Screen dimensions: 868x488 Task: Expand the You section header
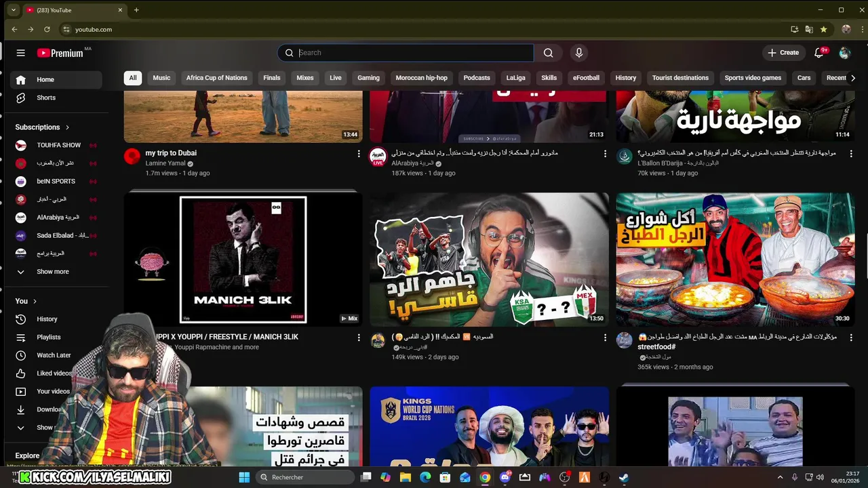[26, 301]
